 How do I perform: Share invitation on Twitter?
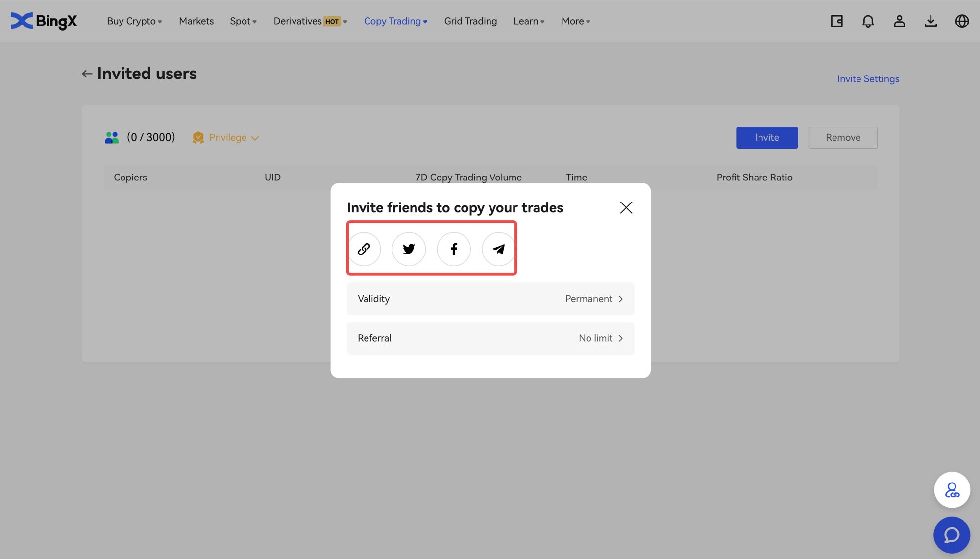[409, 249]
